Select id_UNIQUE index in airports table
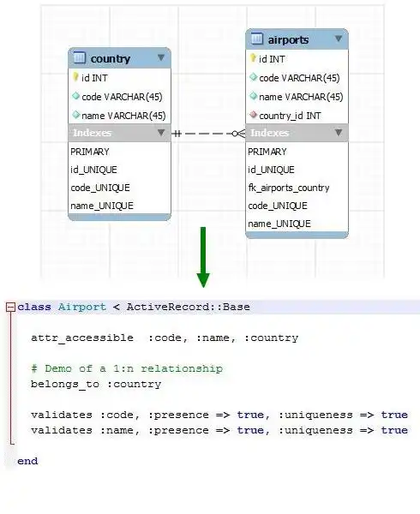The height and width of the screenshot is (514, 420). (x=271, y=170)
